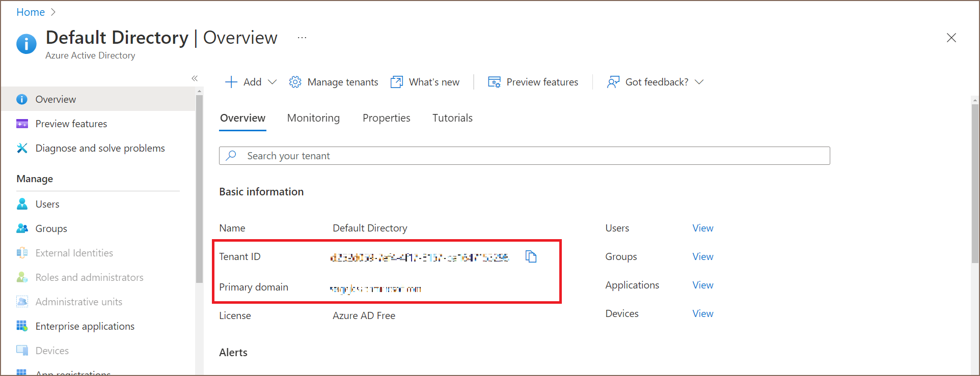Click View link next to Applications
Viewport: 980px width, 376px height.
click(x=702, y=285)
